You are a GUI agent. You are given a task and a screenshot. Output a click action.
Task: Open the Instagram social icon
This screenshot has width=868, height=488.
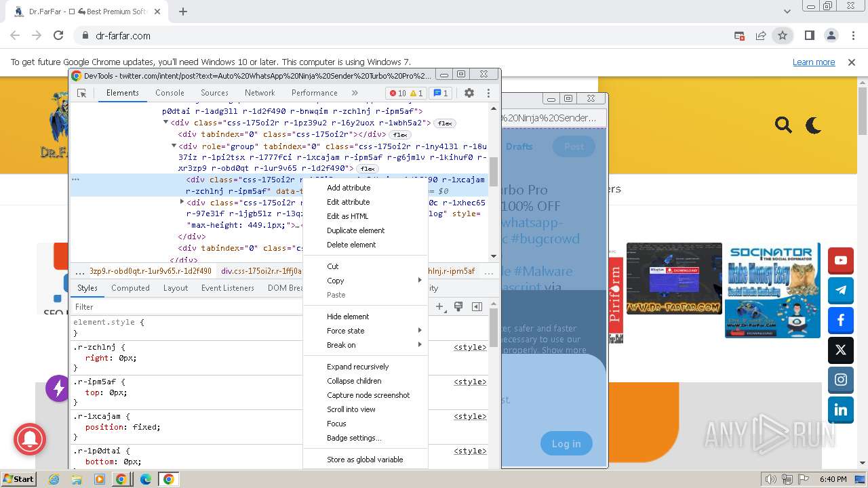coord(841,380)
